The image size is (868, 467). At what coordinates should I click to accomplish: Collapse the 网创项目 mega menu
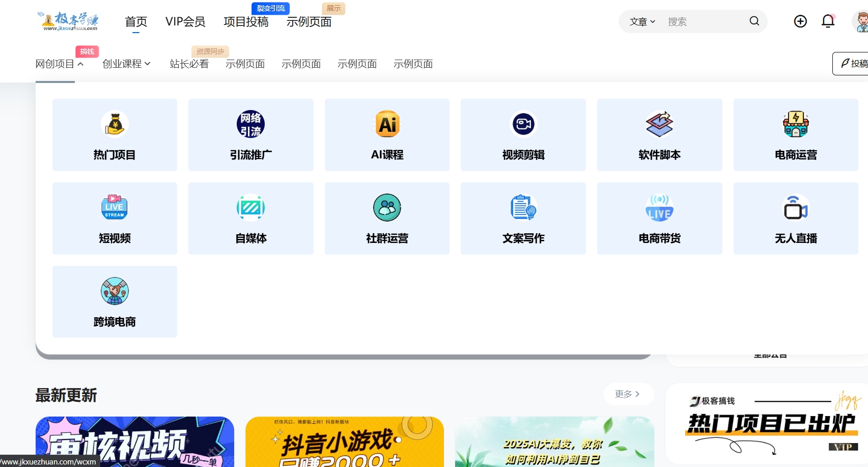60,64
